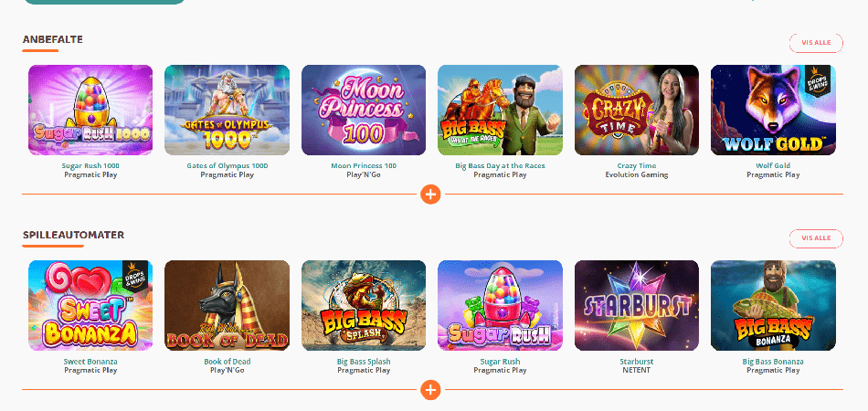Screen dimensions: 868x411
Task: Launch Big Bass Splash game thumbnail
Action: click(x=364, y=305)
